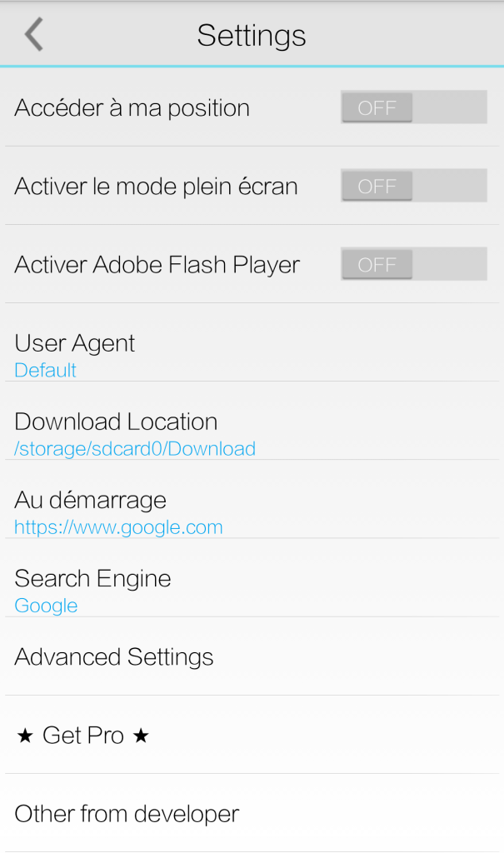Select the 'Google' search engine label
Screen dimensions: 504x853
coord(45,606)
